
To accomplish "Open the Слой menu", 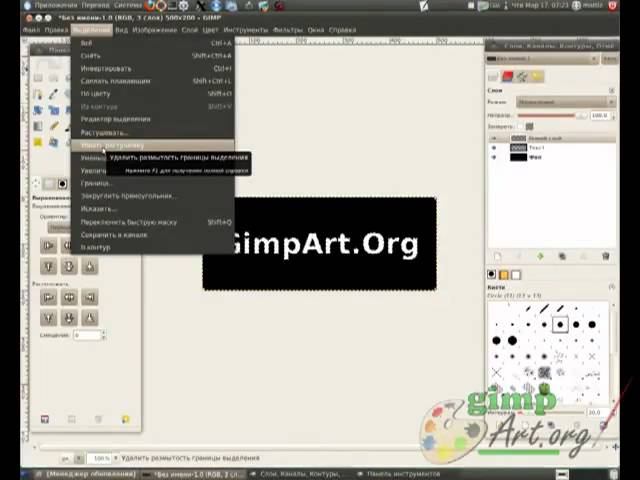I will pyautogui.click(x=190, y=30).
